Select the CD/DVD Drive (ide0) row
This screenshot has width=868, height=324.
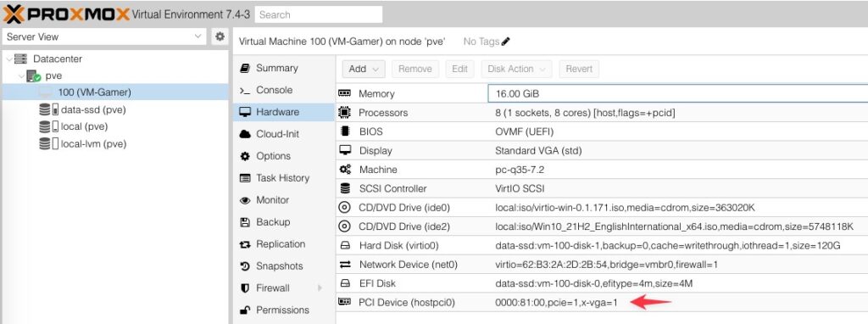tap(602, 208)
